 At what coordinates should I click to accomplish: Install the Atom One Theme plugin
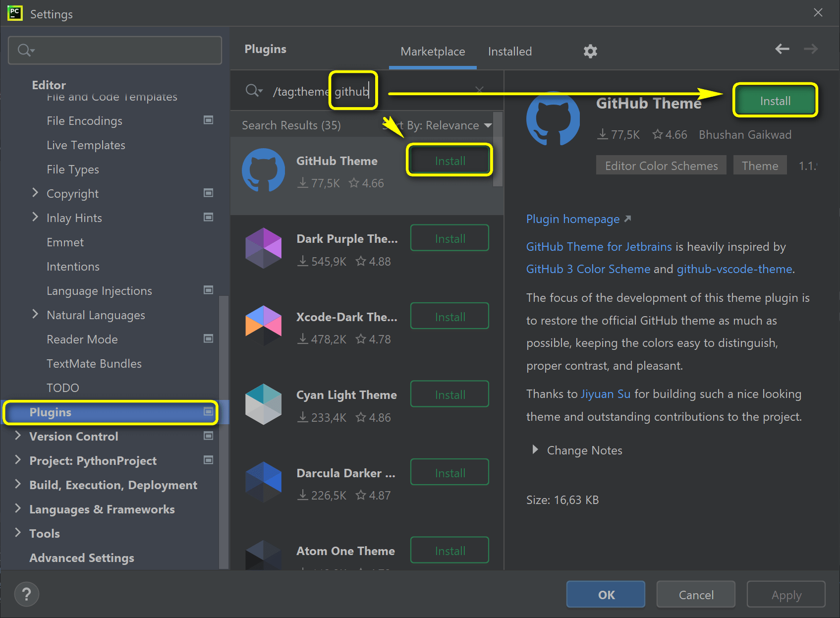(x=450, y=550)
